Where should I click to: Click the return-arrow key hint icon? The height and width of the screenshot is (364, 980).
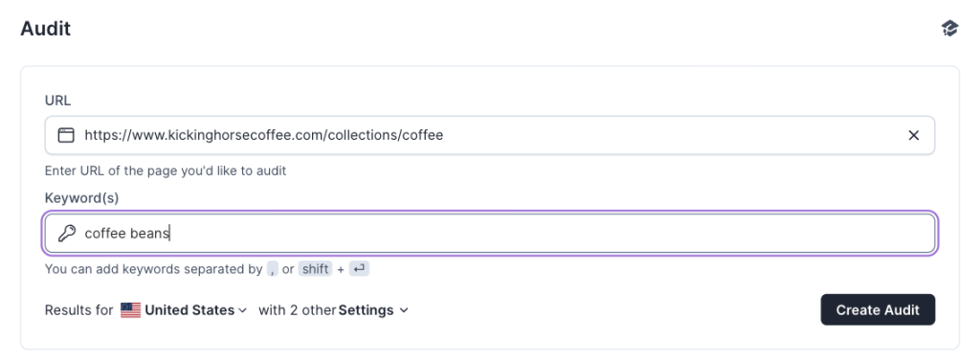(360, 269)
